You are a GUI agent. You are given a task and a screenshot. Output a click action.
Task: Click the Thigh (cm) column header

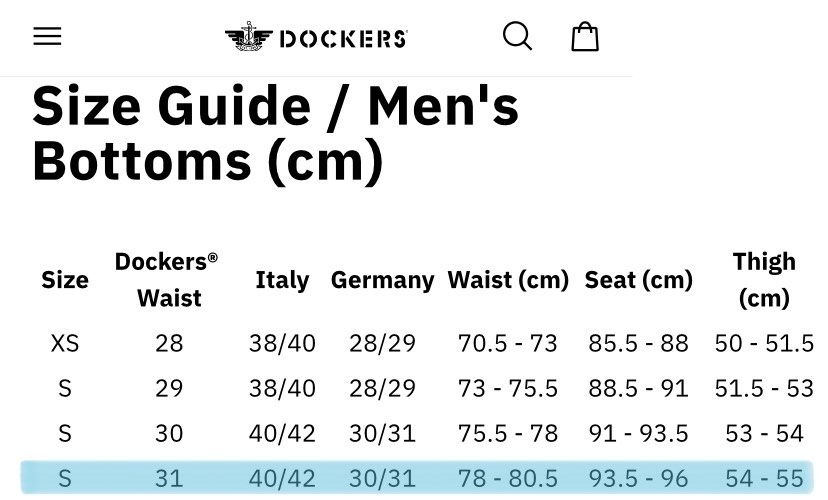(764, 280)
